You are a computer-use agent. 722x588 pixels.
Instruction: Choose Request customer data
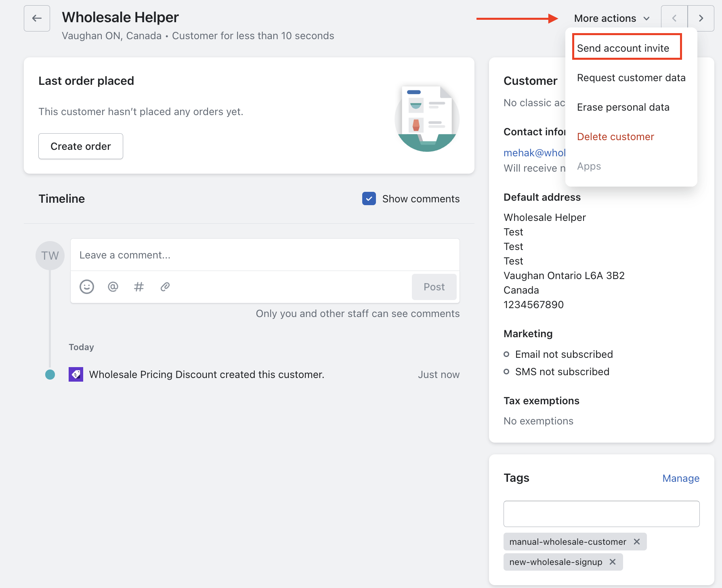631,78
